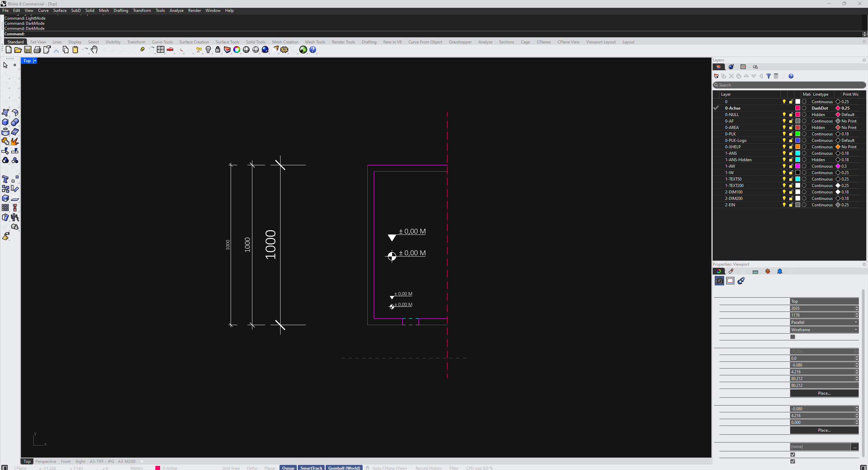Screen dimensions: 868x470
Task: Open the Parallel projection dropdown
Action: 824,322
